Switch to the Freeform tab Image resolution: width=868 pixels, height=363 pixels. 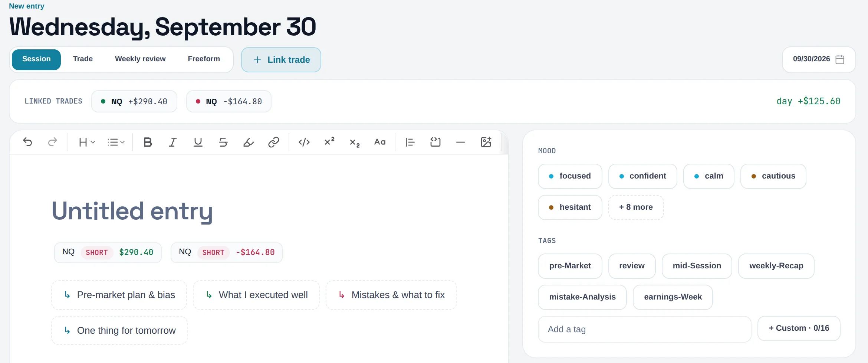point(204,59)
